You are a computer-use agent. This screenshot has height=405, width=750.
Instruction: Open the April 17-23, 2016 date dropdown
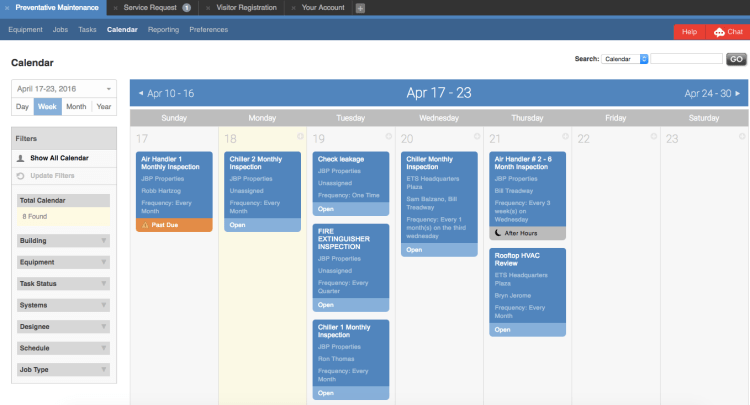pos(64,88)
